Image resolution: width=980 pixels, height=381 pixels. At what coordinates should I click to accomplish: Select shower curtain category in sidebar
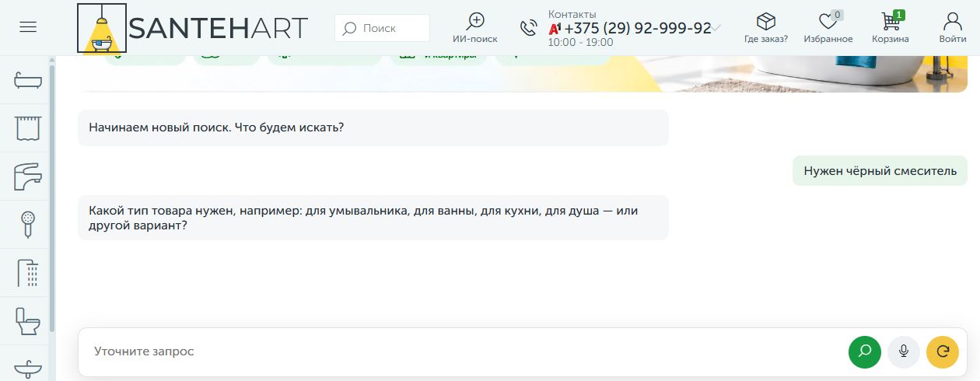point(28,128)
